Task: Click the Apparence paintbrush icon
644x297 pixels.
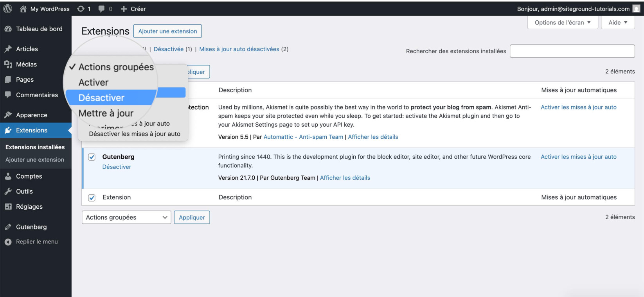Action: click(8, 115)
